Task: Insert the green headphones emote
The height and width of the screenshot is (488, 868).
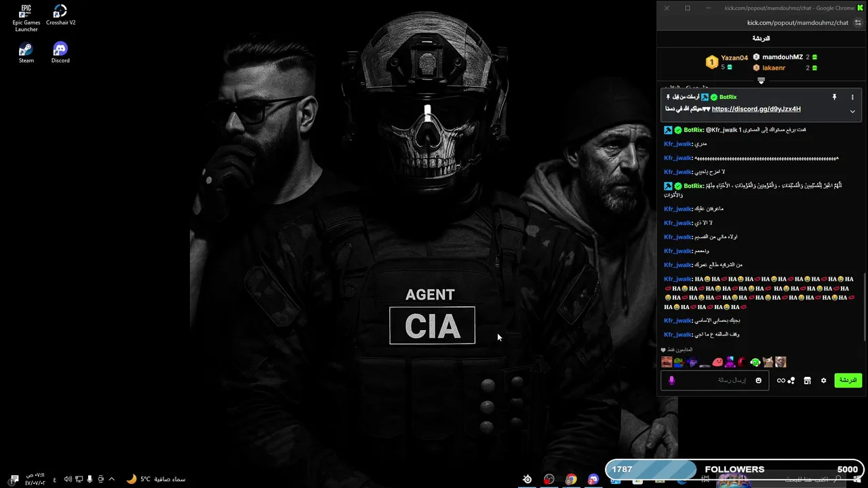Action: [755, 362]
